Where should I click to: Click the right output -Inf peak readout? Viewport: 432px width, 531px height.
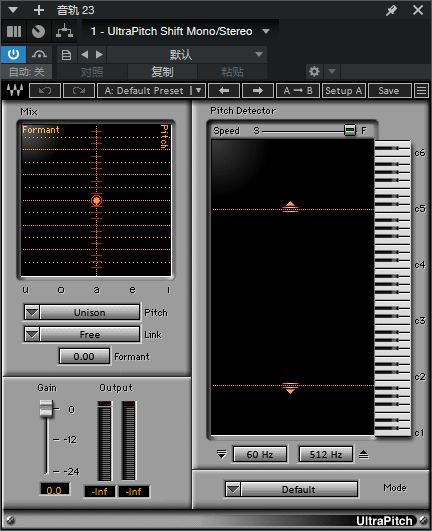134,491
